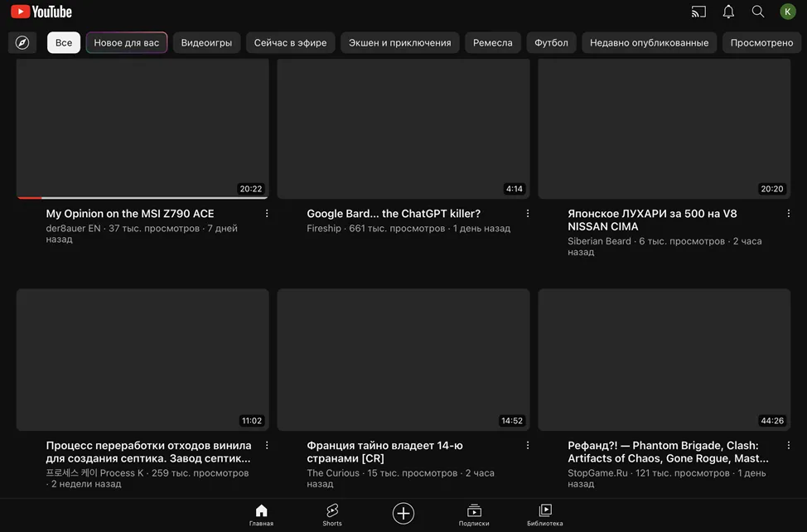This screenshot has width=807, height=532.
Task: Click progress bar on MSI Z790 thumbnail
Action: pos(143,197)
